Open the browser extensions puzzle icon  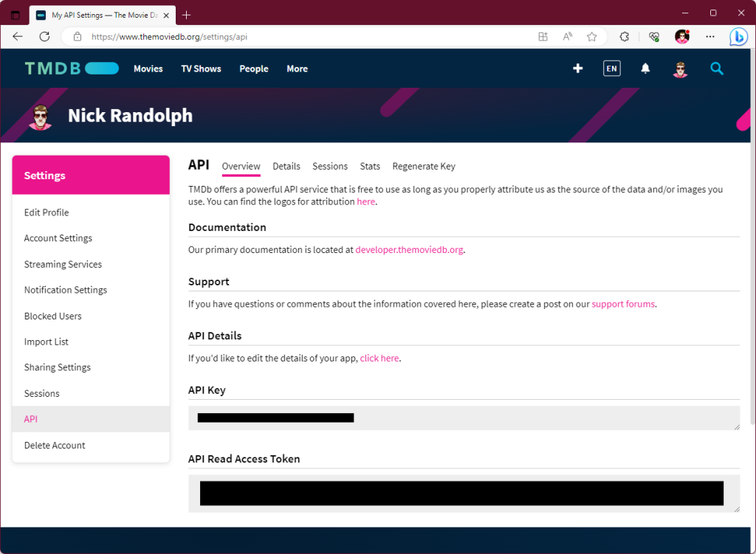pyautogui.click(x=624, y=36)
